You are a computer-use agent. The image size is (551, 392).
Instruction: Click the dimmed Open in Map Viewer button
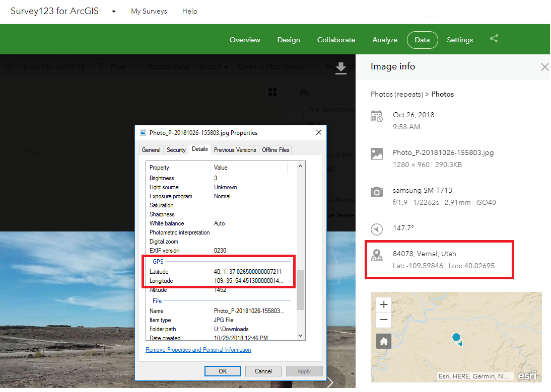point(271,67)
